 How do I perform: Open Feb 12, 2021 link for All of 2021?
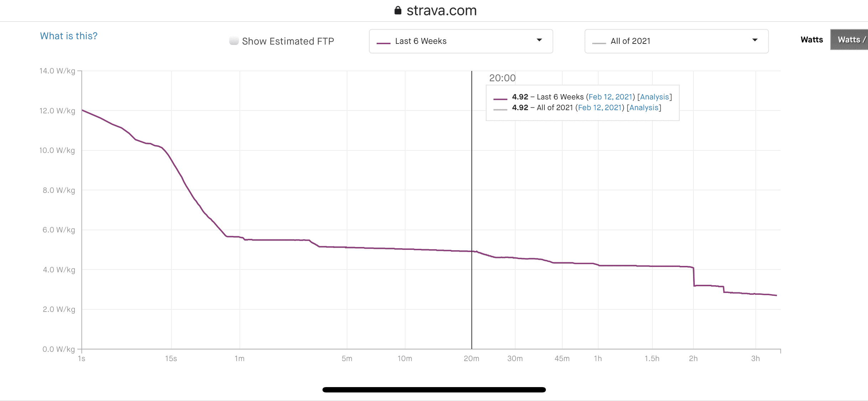pos(599,108)
